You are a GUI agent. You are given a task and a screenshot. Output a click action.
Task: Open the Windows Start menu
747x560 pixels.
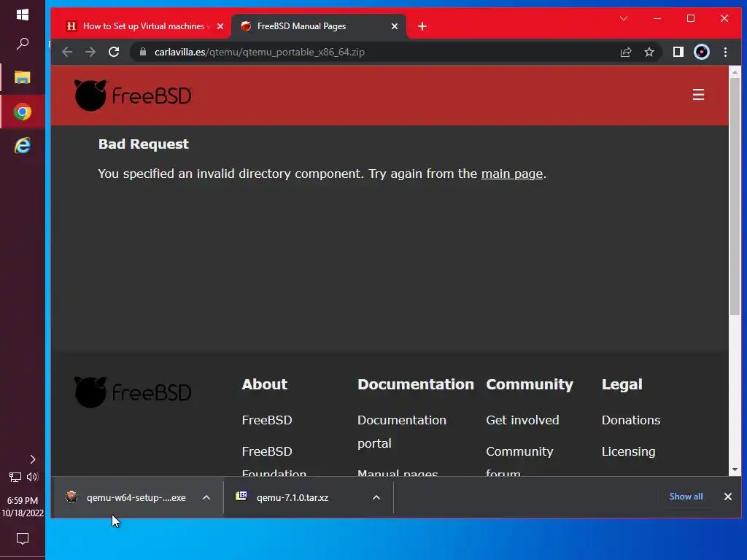coord(23,15)
